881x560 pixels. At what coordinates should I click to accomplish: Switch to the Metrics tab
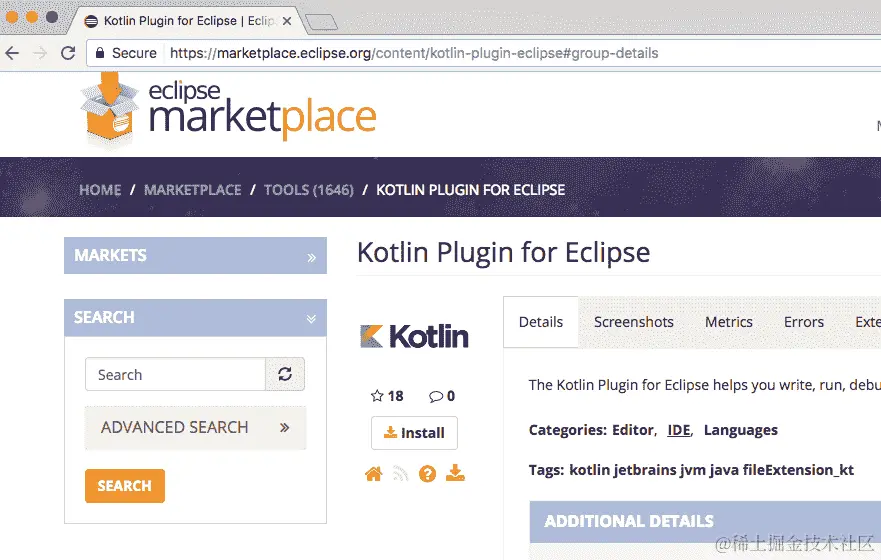click(x=729, y=322)
